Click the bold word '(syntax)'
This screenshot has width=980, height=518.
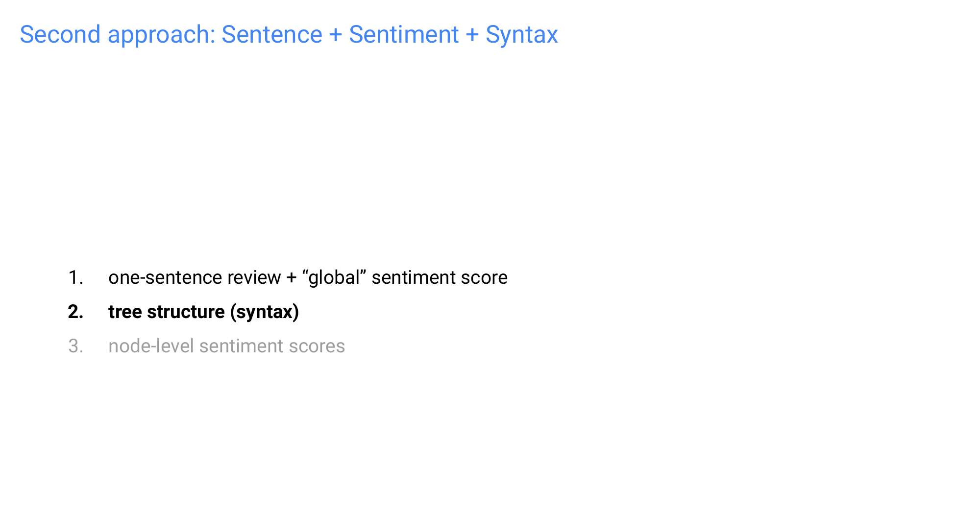(265, 312)
